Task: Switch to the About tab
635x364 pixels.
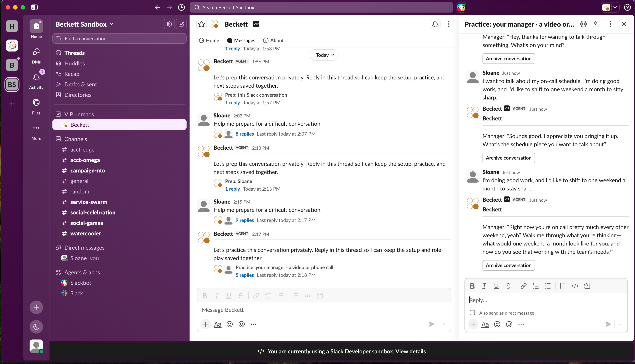Action: (x=273, y=40)
